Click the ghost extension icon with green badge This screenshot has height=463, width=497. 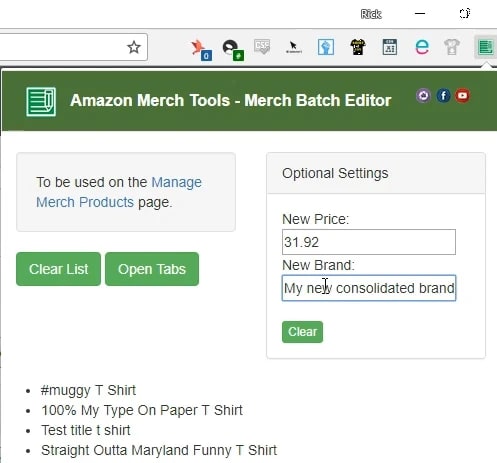tap(233, 50)
